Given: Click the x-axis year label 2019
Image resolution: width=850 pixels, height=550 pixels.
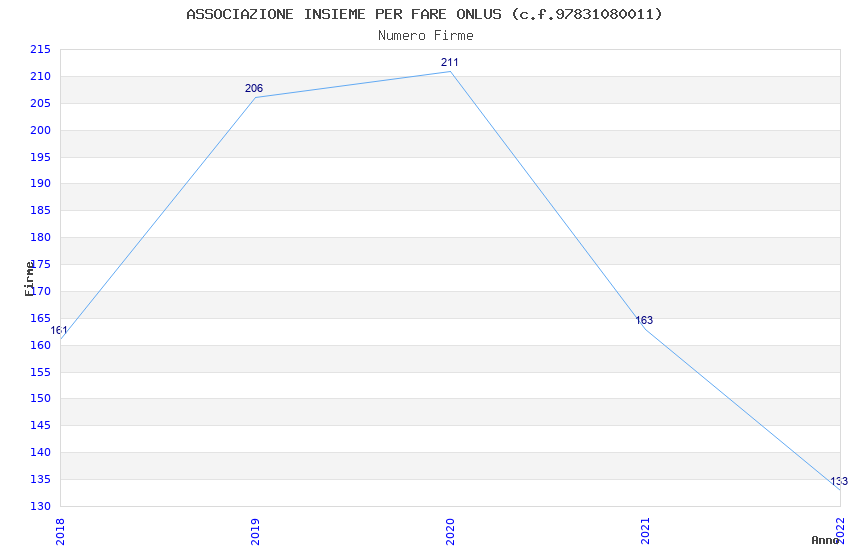Looking at the screenshot, I should (255, 532).
